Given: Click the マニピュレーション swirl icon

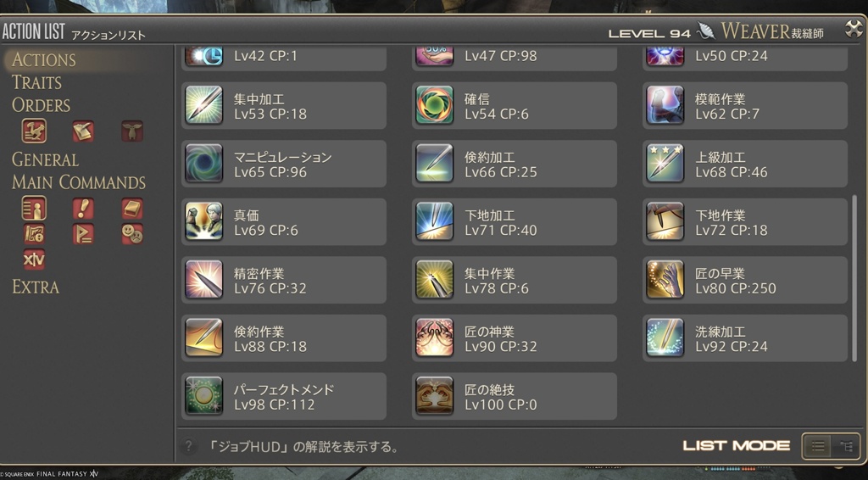Looking at the screenshot, I should (x=203, y=163).
